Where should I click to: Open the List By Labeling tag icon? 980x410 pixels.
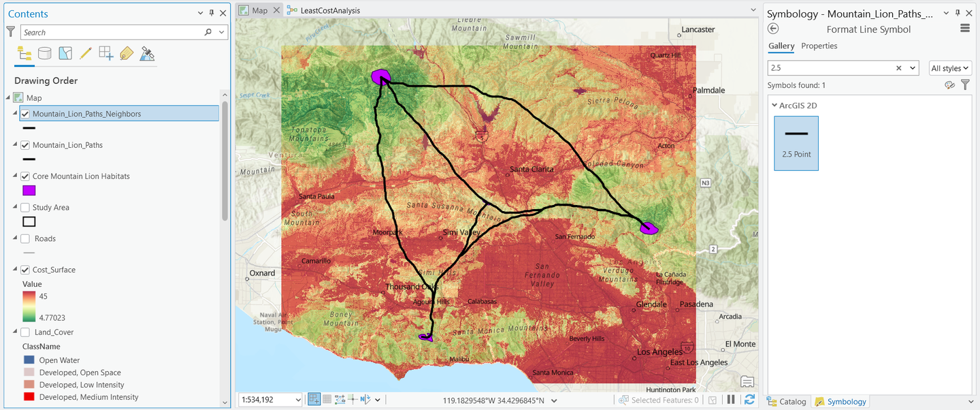pyautogui.click(x=126, y=54)
